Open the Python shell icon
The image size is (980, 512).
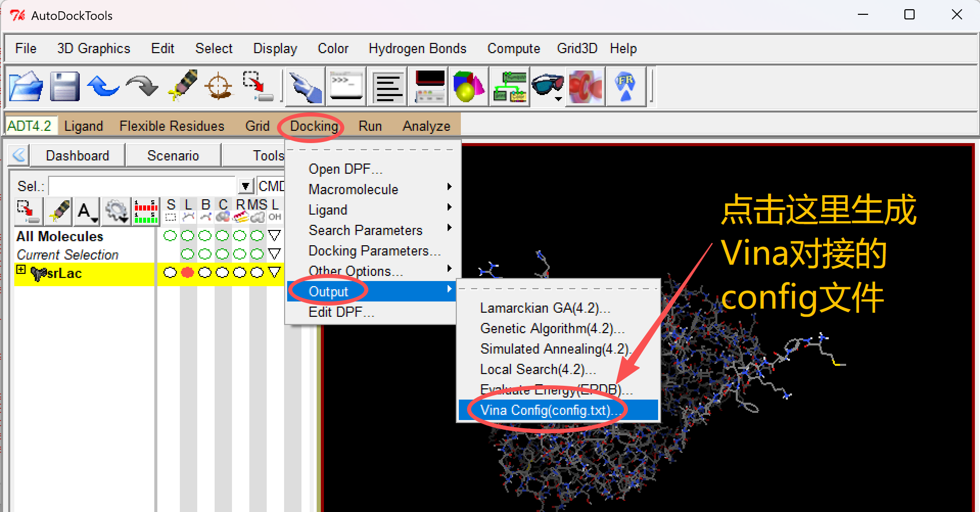[x=347, y=86]
